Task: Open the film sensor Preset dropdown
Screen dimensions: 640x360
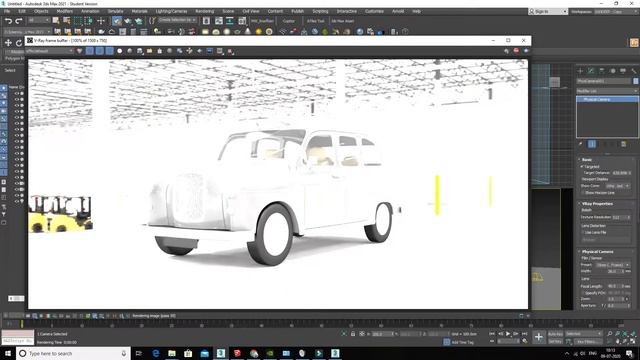Action: click(x=613, y=265)
